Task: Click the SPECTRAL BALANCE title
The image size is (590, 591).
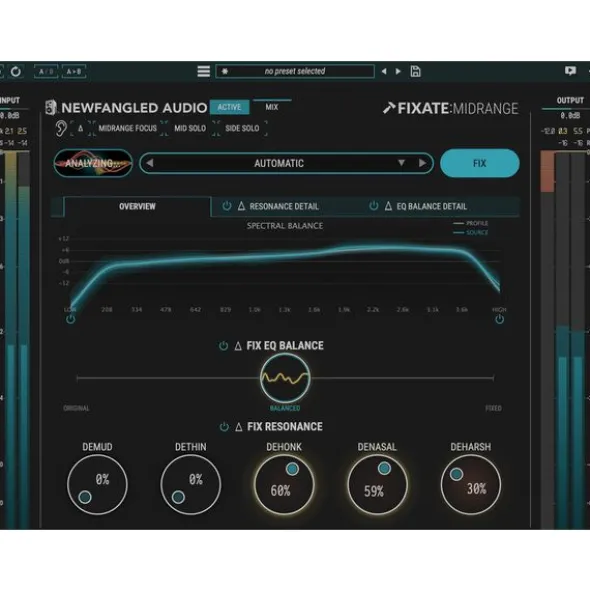Action: click(x=285, y=225)
